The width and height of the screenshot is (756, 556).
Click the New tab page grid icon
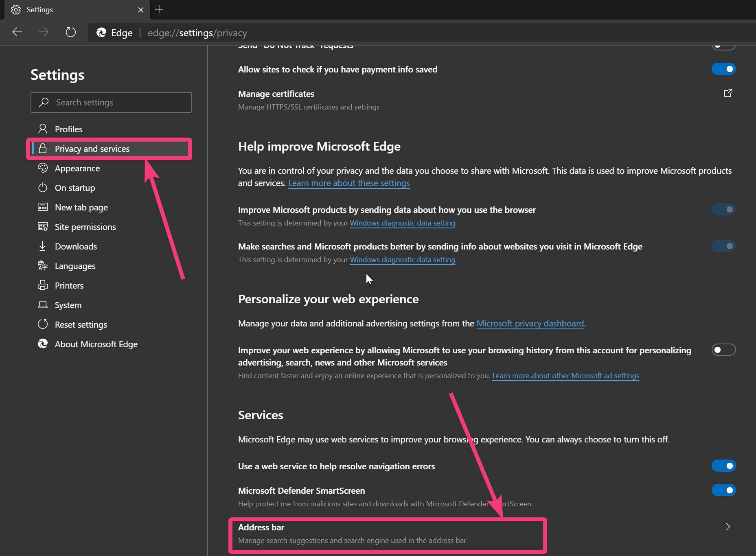pyautogui.click(x=42, y=207)
